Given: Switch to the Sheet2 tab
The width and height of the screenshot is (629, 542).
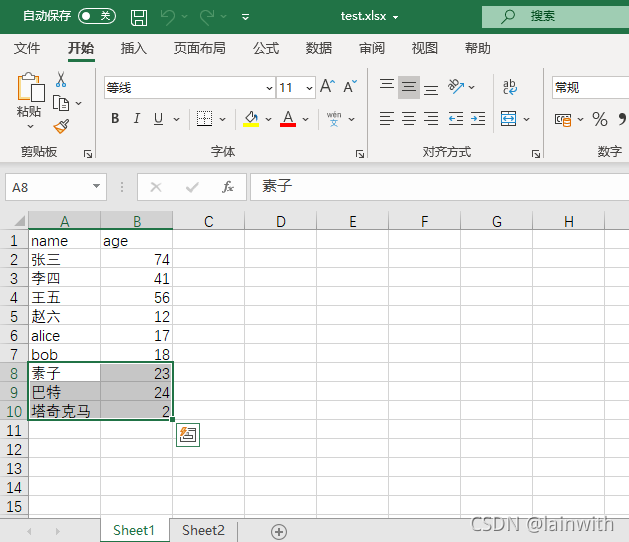Looking at the screenshot, I should click(x=203, y=531).
